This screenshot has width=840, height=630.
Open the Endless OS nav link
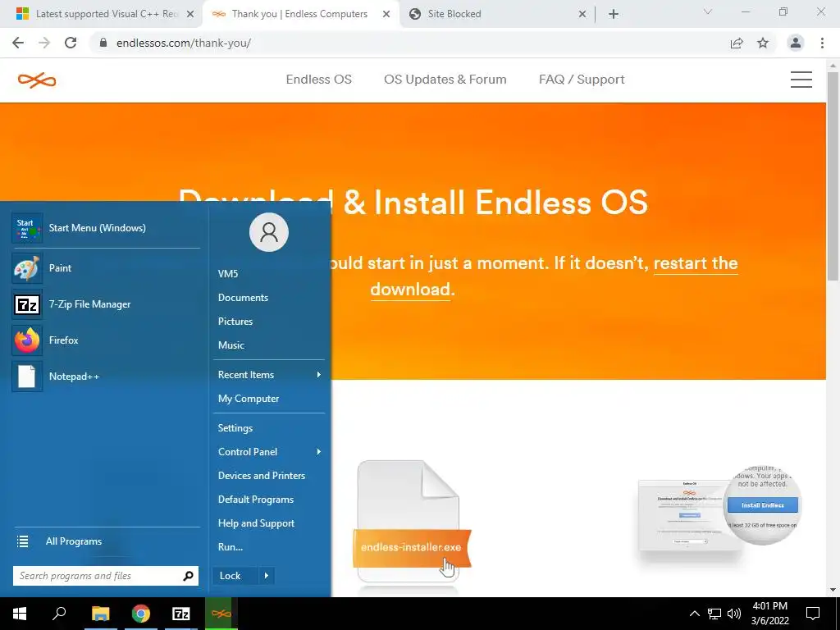click(319, 80)
